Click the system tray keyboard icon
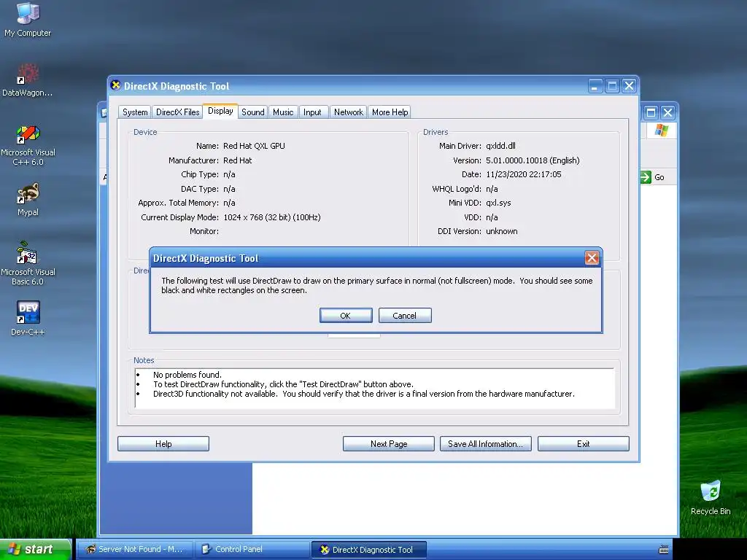The image size is (747, 560). click(663, 550)
